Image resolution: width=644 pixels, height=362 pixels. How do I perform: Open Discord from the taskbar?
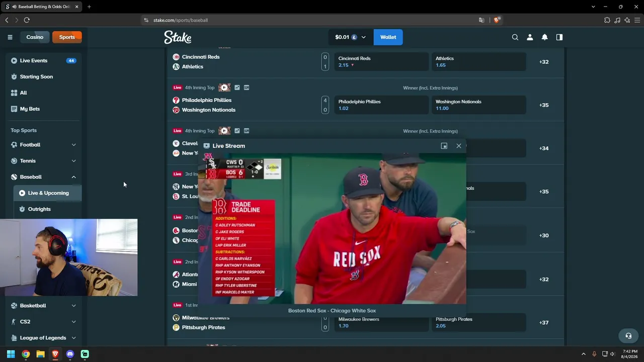coord(70,354)
